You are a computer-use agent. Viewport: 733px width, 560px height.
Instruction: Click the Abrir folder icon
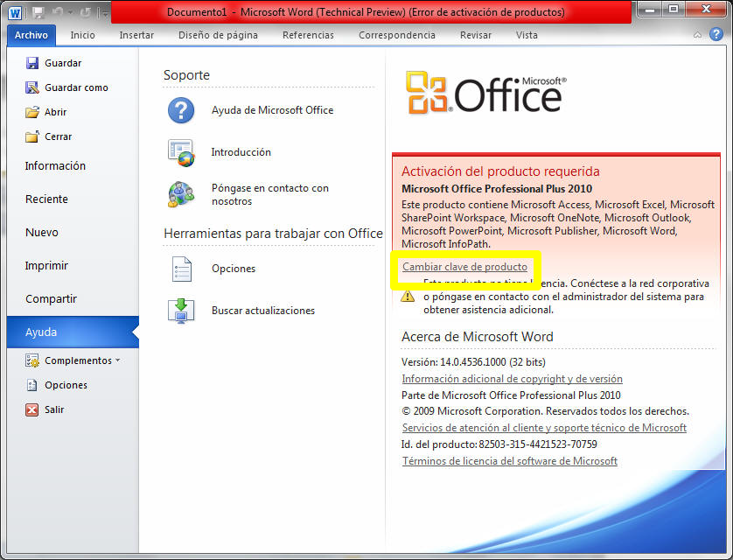31,112
